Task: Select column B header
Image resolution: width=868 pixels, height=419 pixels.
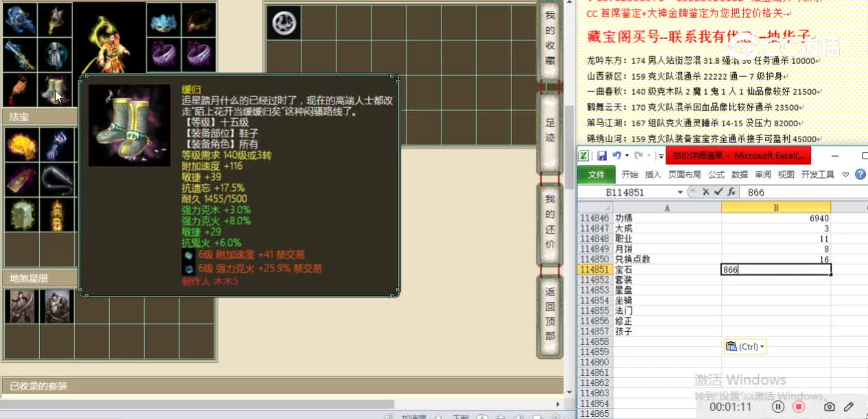Action: pos(776,207)
